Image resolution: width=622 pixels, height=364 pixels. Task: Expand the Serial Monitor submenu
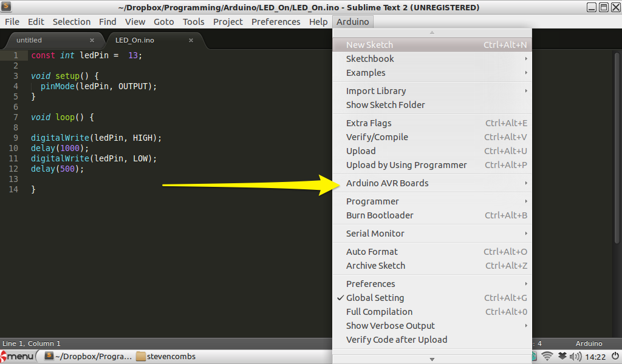pos(432,234)
